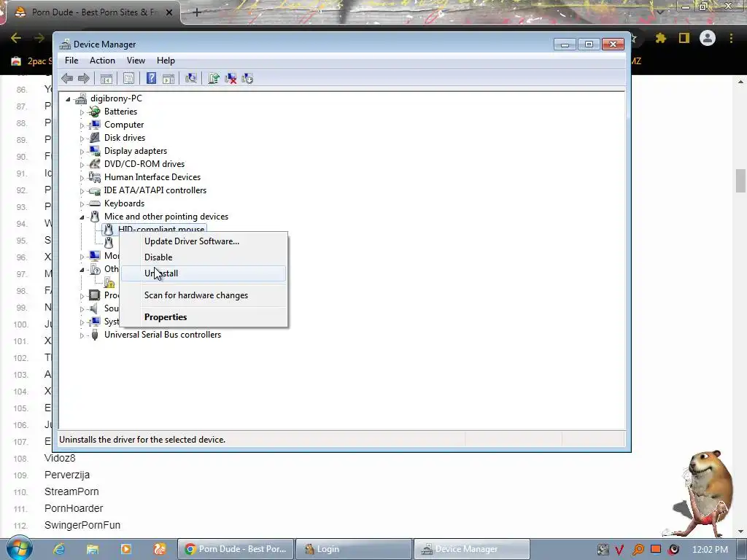Screen dimensions: 747x560
Task: Expand the Keyboards category
Action: pyautogui.click(x=82, y=204)
